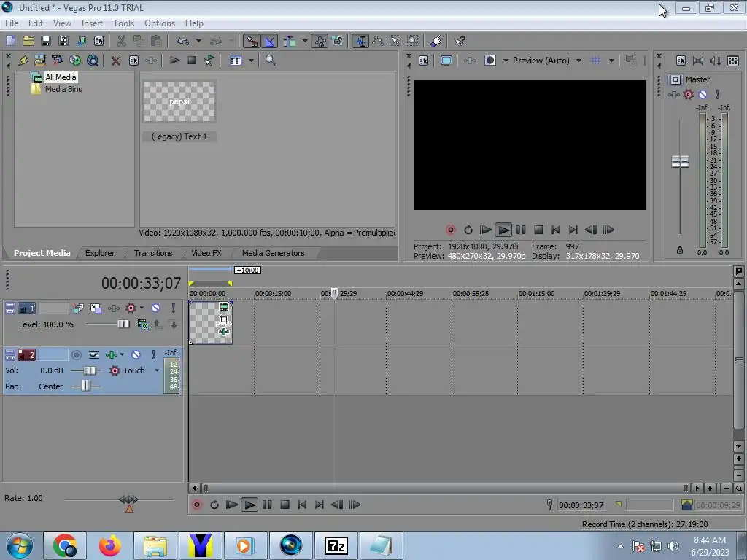Toggle Enable Snapping in the main toolbar
The width and height of the screenshot is (747, 560).
(x=252, y=41)
